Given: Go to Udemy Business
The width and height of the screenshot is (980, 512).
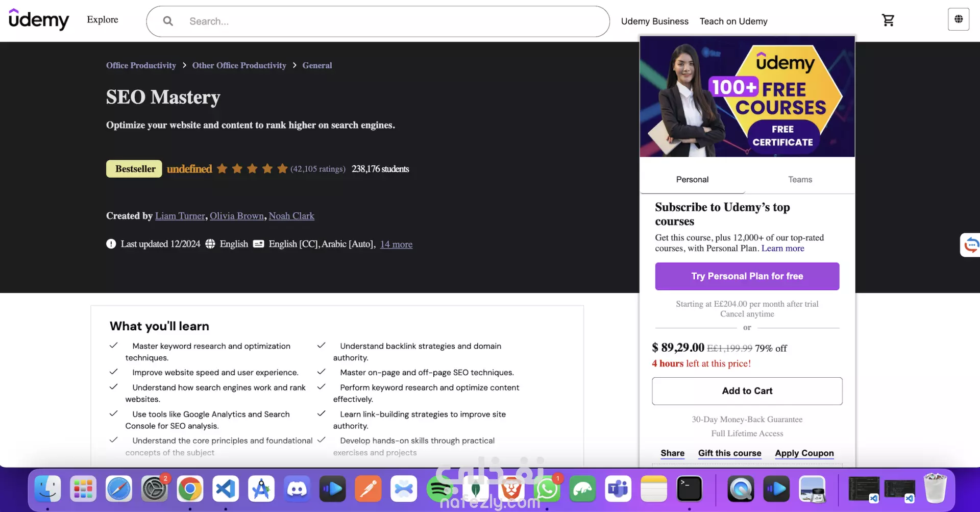Looking at the screenshot, I should [655, 21].
